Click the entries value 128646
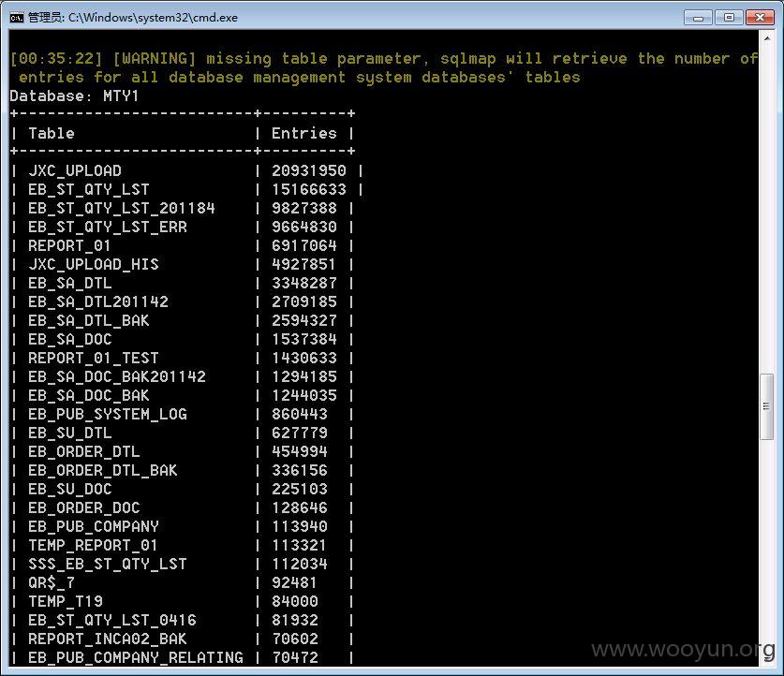 (x=300, y=507)
